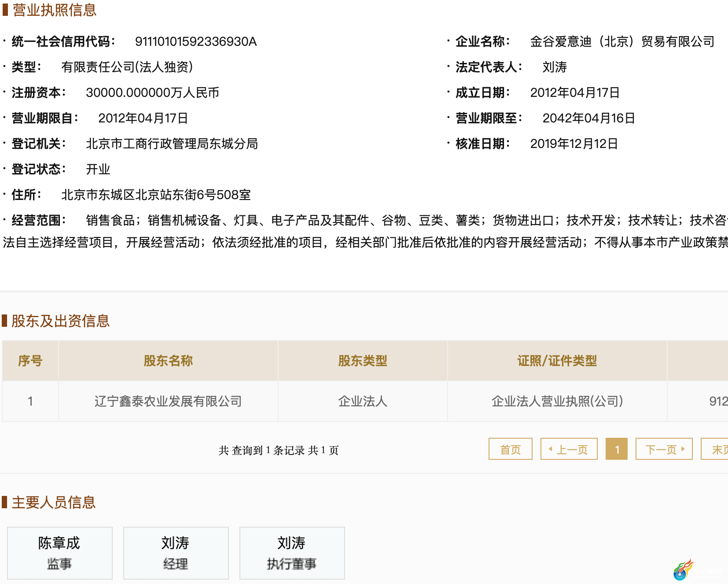Image resolution: width=728 pixels, height=584 pixels.
Task: Click address 北京市东城区北京站东街6号508室
Action: (156, 195)
